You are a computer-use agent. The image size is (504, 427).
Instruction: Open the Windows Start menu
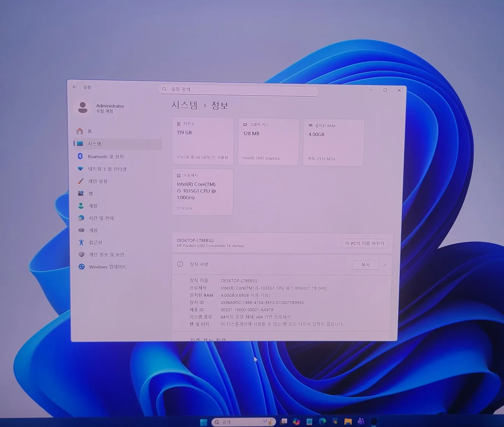(203, 422)
